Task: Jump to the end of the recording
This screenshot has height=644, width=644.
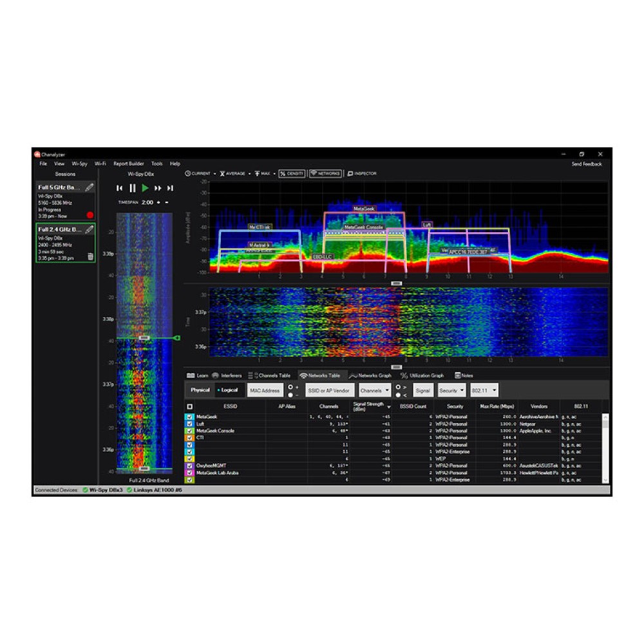Action: click(x=170, y=188)
